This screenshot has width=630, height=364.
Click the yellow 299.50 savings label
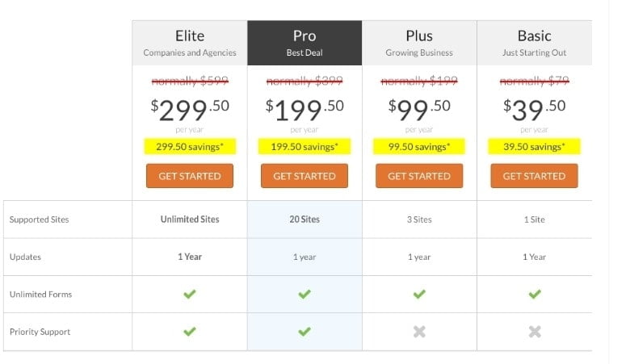[190, 146]
